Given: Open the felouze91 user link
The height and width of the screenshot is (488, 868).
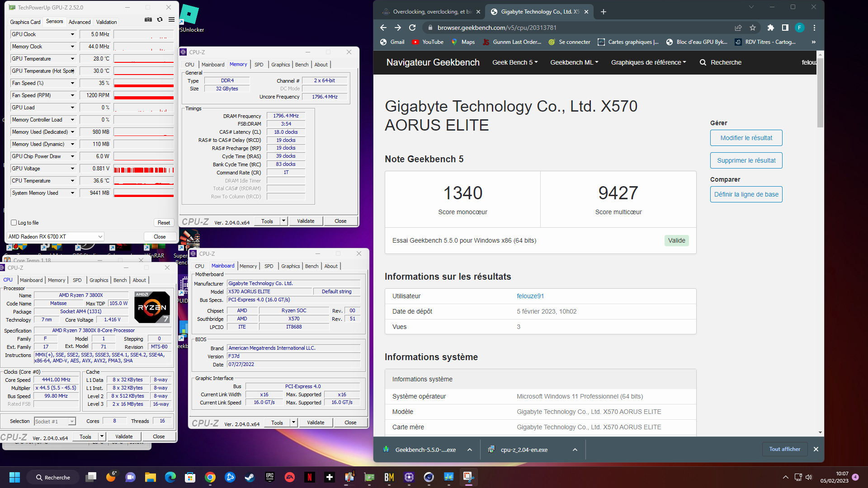Looking at the screenshot, I should [x=530, y=296].
